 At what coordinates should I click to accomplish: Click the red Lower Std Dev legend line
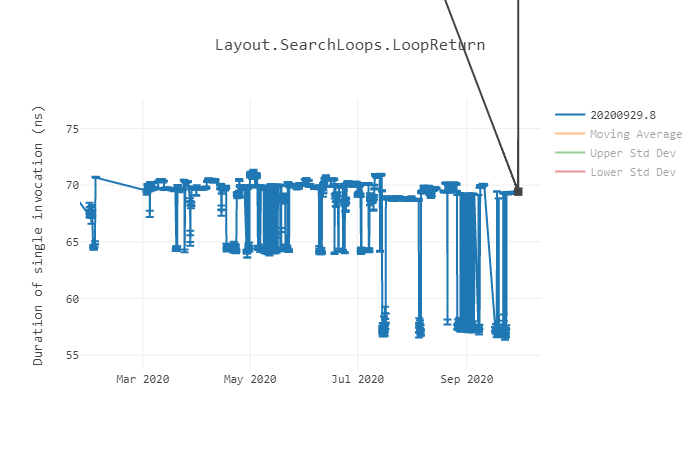point(570,171)
